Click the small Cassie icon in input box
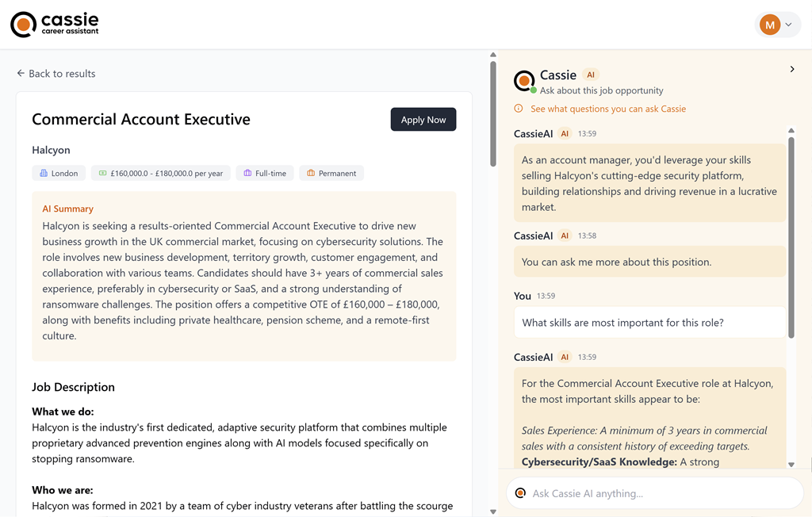Viewport: 812px width, 517px height. (520, 493)
